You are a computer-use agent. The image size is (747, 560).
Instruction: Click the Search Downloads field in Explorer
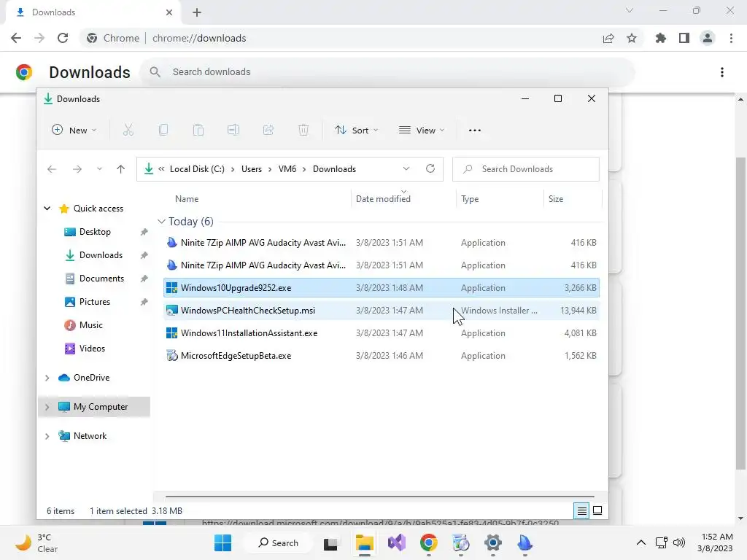525,169
